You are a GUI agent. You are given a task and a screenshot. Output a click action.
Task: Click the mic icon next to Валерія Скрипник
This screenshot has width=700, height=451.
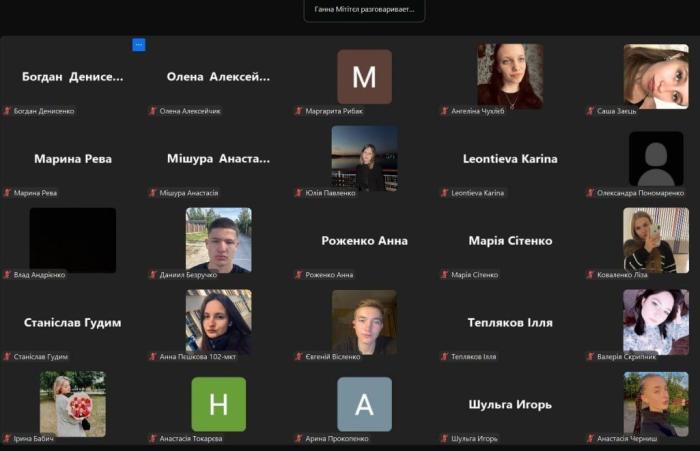pos(591,356)
